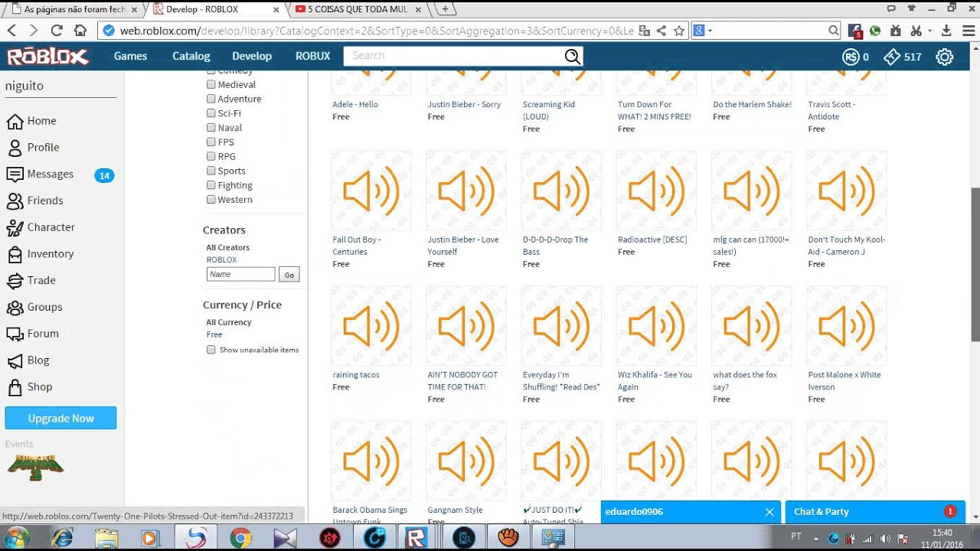Open a new browser tab
980x551 pixels.
tap(445, 9)
